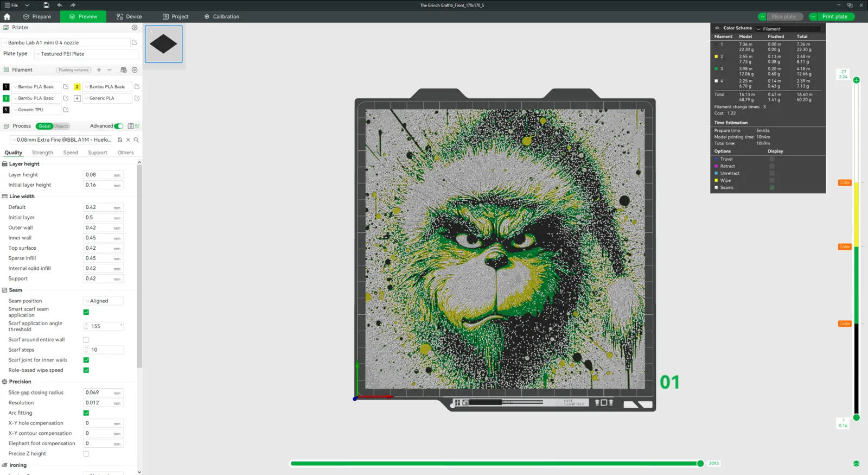Click the save project icon
This screenshot has height=475, width=868.
point(46,5)
